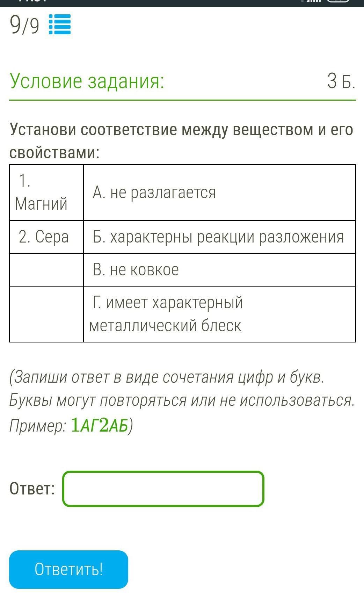Click option А. не разлагается
The width and height of the screenshot is (364, 600).
click(219, 193)
